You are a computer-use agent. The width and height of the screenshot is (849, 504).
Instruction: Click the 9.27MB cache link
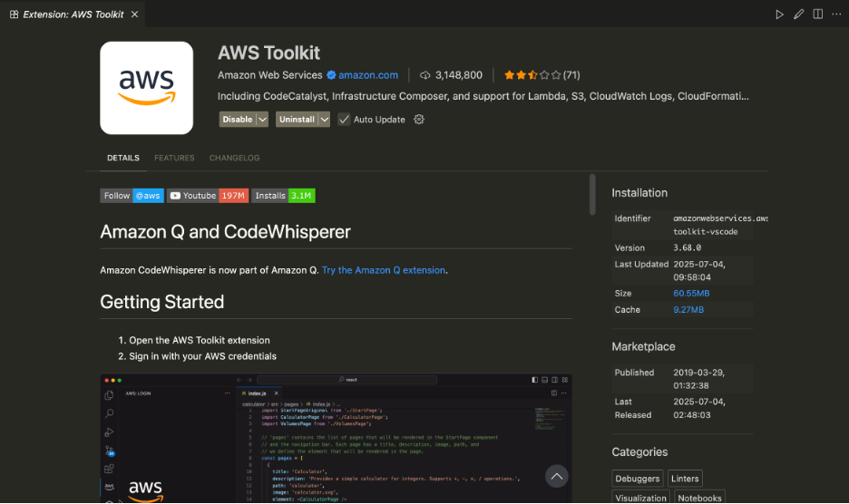click(688, 310)
